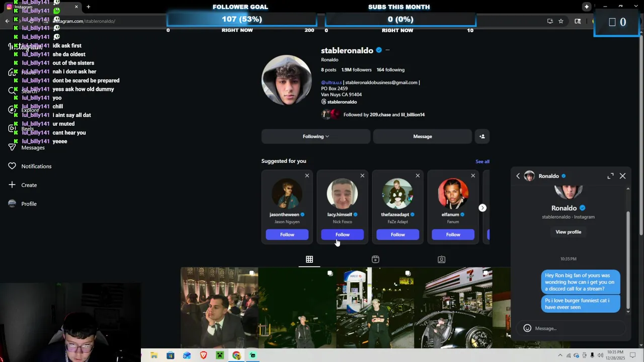Show next suggested accounts arrow
Screen dimensions: 644x362
(x=482, y=208)
